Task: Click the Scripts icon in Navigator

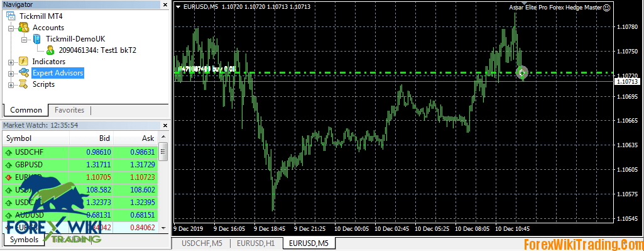Action: tap(23, 84)
